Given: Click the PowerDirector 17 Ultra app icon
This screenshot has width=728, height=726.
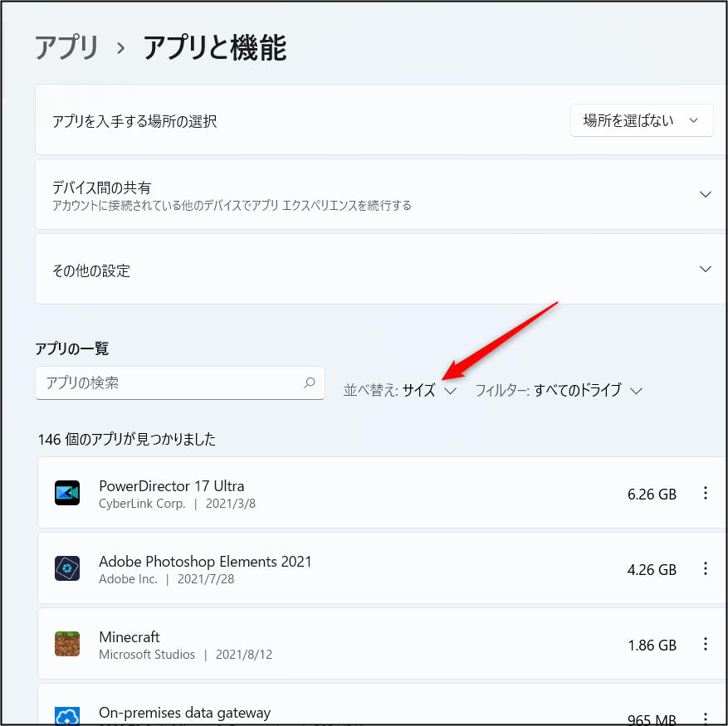Looking at the screenshot, I should [67, 493].
